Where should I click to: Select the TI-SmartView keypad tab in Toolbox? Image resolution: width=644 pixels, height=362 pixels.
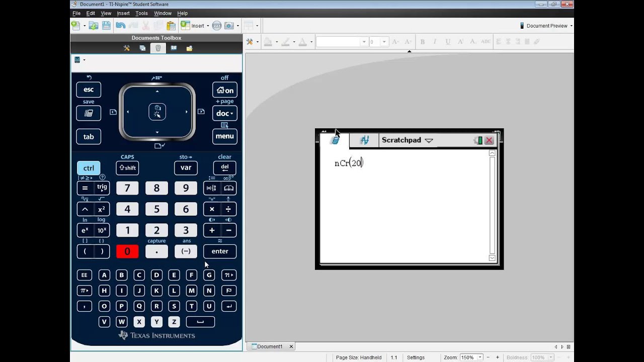point(158,48)
